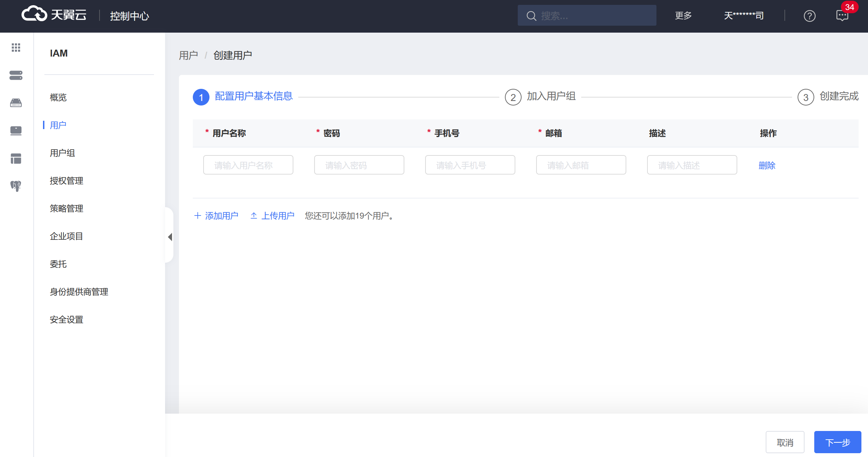Open the table layout icon in rail
868x457 pixels.
16,159
